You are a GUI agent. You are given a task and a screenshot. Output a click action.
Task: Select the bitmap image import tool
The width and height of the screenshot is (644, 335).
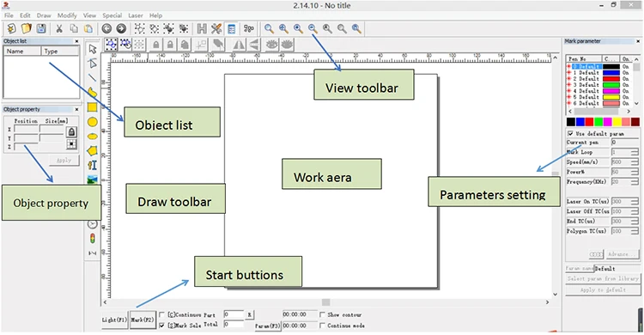tap(93, 180)
